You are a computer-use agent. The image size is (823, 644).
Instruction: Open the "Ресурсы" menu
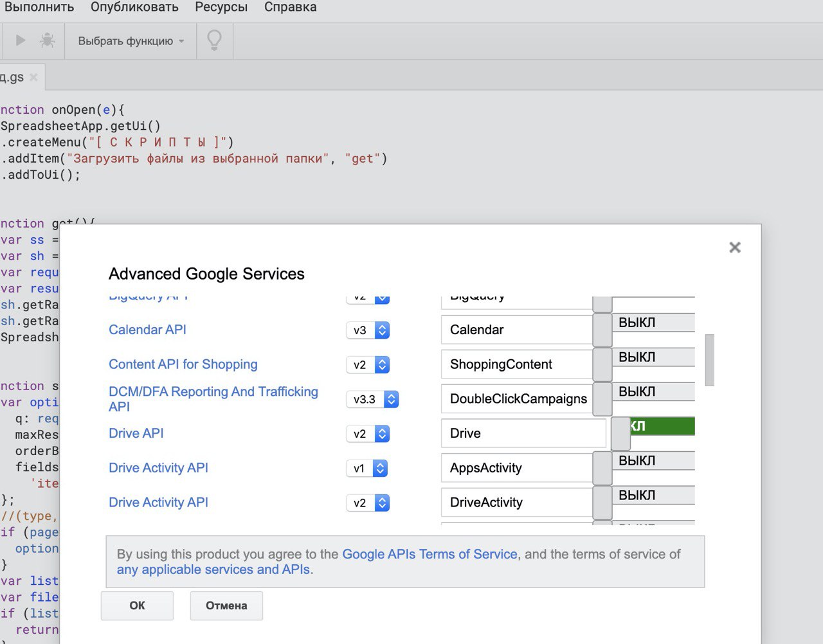pos(221,8)
